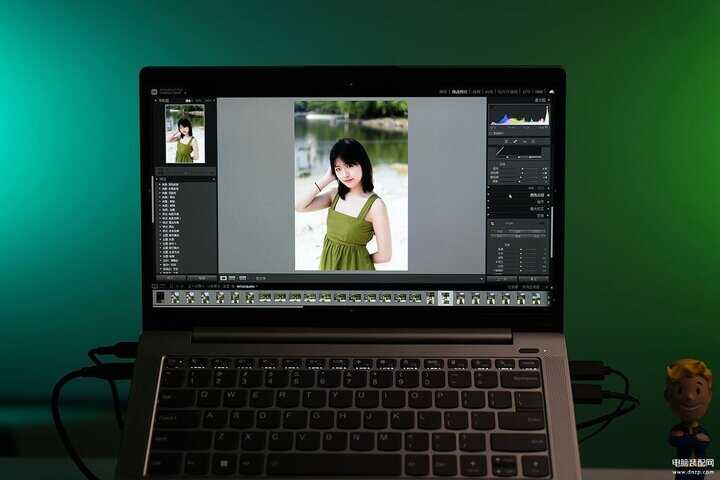Click the tone curve graph

pyautogui.click(x=518, y=151)
